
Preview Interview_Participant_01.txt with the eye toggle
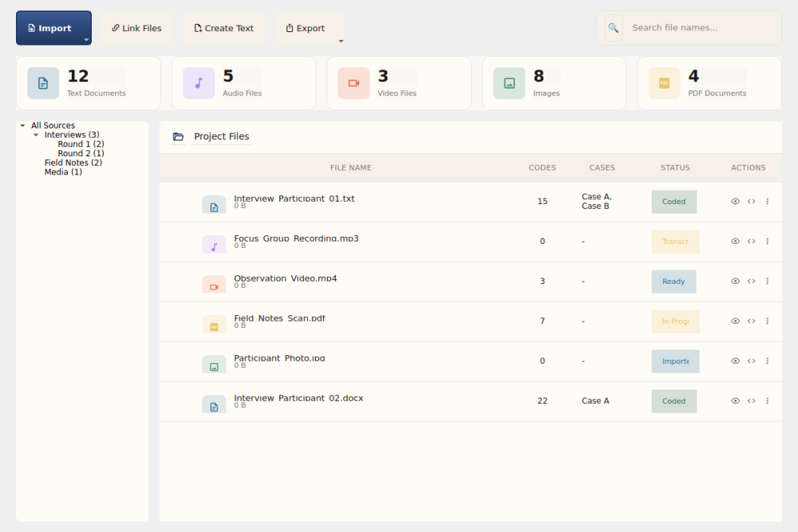coord(735,202)
